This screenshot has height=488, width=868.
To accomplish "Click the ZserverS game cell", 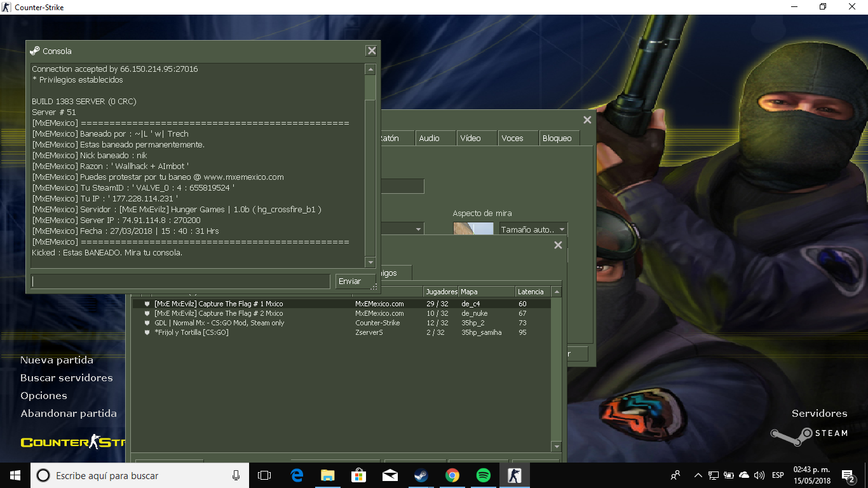I will click(369, 332).
